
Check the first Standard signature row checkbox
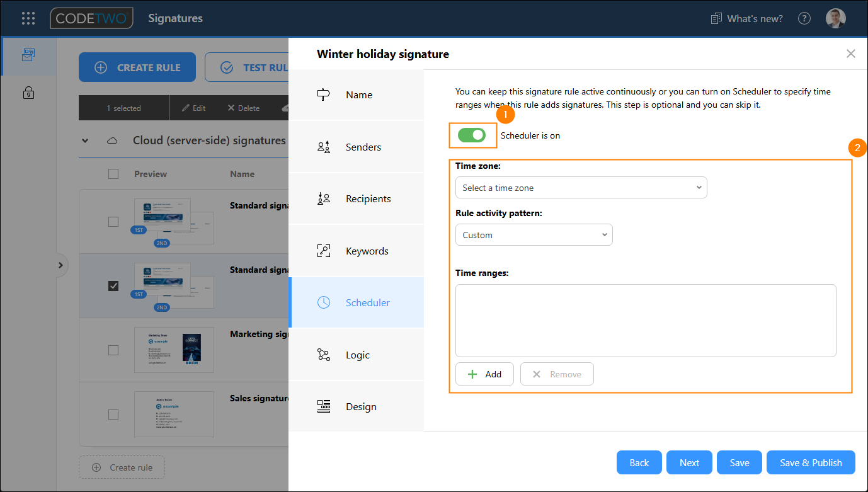pos(113,222)
